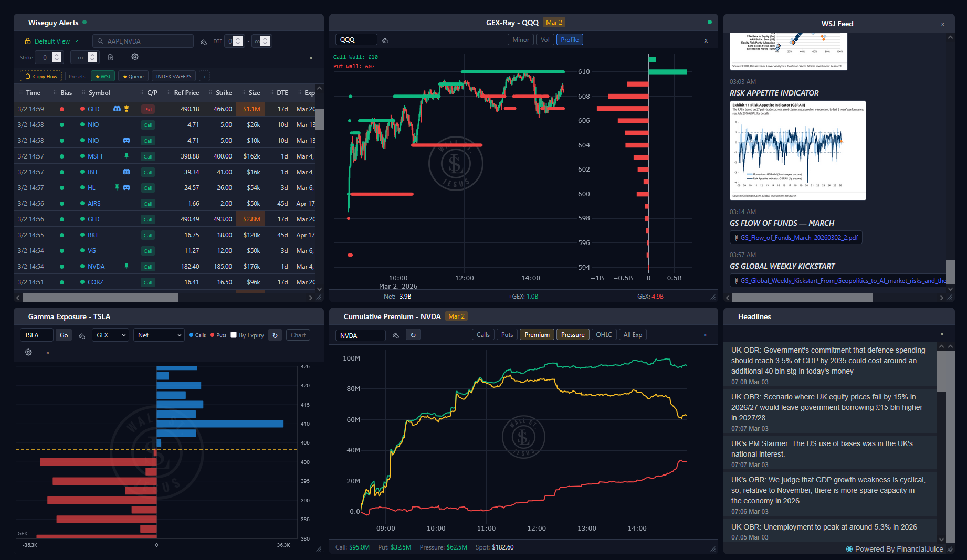Click the Copy Flow button
This screenshot has width=967, height=560.
(x=41, y=77)
